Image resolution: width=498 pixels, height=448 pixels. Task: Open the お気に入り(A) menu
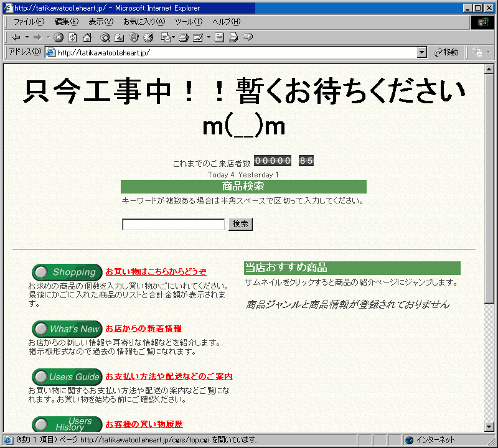[144, 22]
